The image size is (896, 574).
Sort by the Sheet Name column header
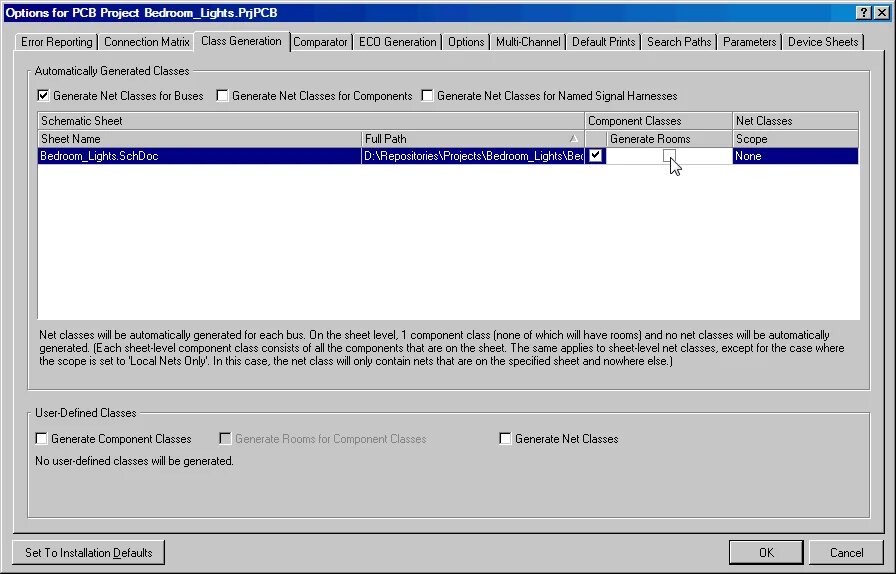tap(199, 139)
